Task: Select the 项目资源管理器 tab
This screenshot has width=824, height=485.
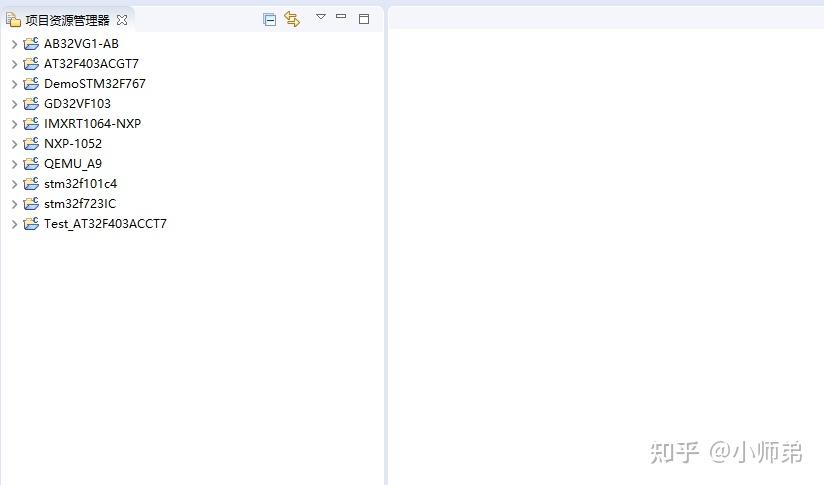Action: click(67, 20)
